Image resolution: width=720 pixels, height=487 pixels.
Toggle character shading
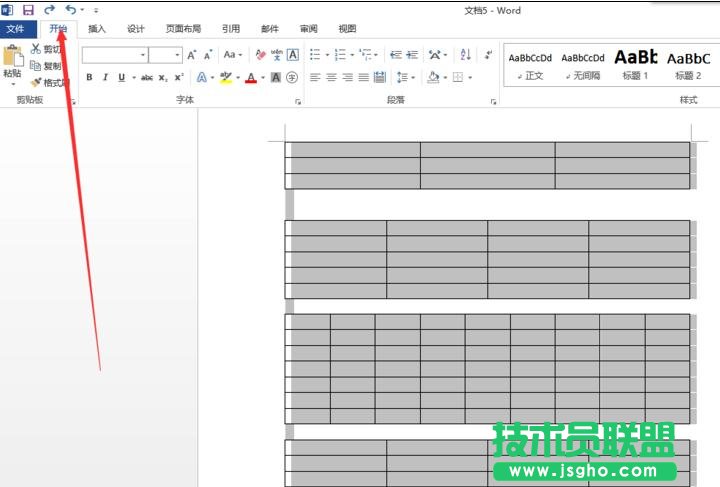276,78
